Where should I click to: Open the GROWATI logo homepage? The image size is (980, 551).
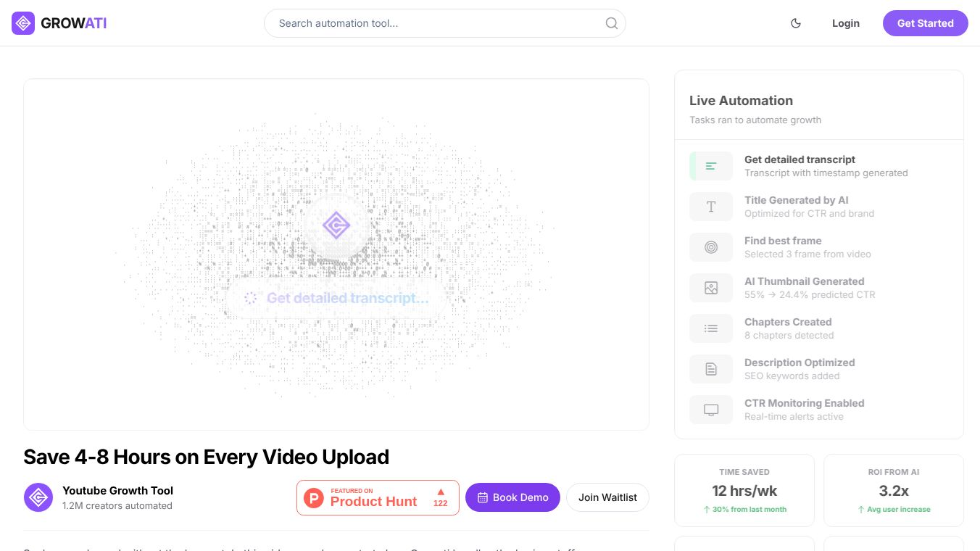(x=59, y=23)
